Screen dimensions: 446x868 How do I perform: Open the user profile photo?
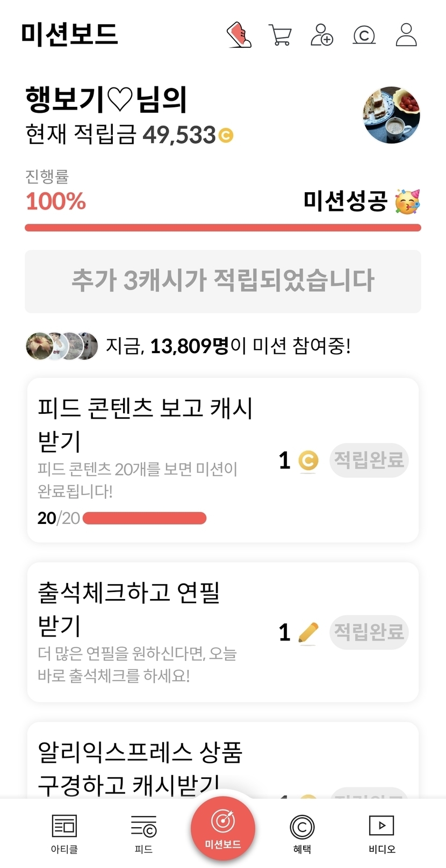click(391, 115)
